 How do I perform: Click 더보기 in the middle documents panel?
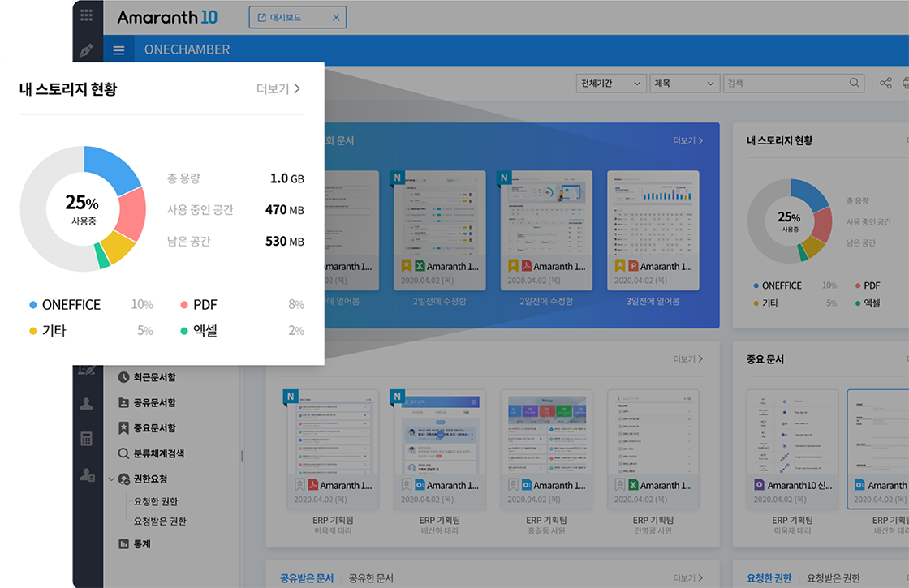click(687, 359)
